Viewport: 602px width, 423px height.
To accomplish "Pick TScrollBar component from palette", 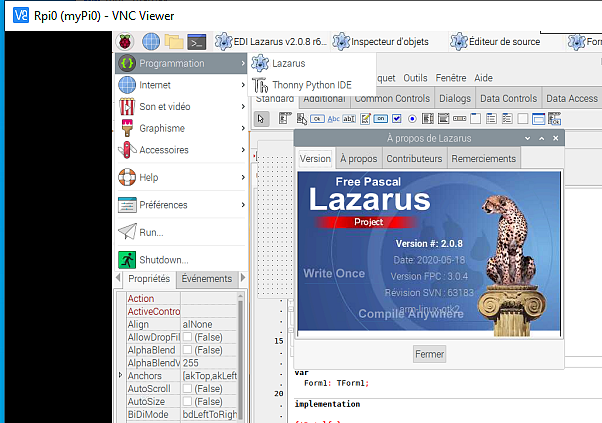I will [x=460, y=119].
